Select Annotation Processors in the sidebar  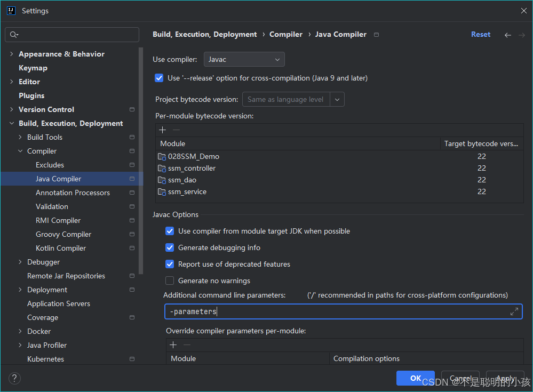click(72, 193)
